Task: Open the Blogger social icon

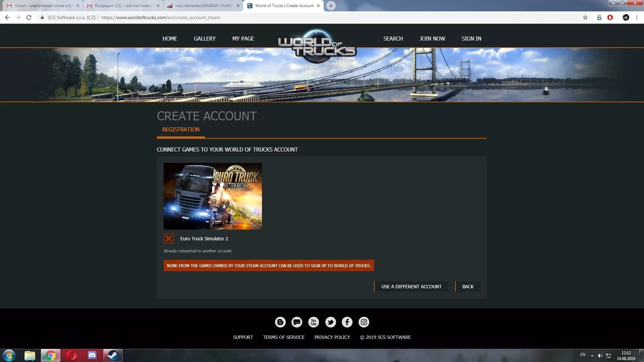Action: 280,322
